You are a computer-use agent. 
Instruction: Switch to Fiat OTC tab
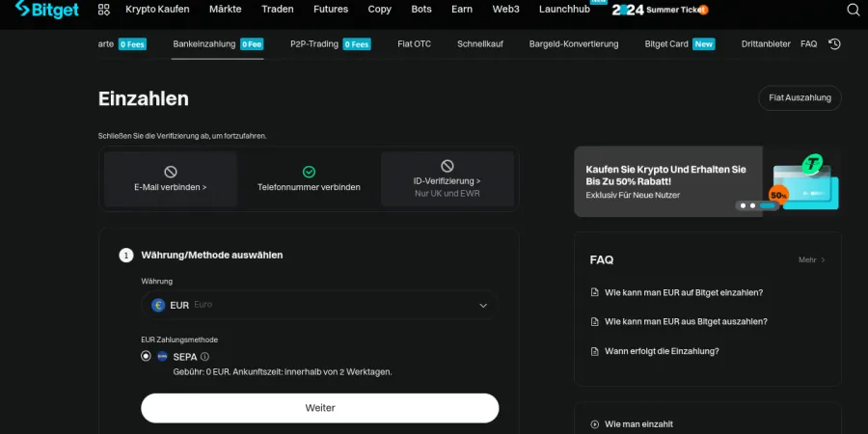click(414, 44)
